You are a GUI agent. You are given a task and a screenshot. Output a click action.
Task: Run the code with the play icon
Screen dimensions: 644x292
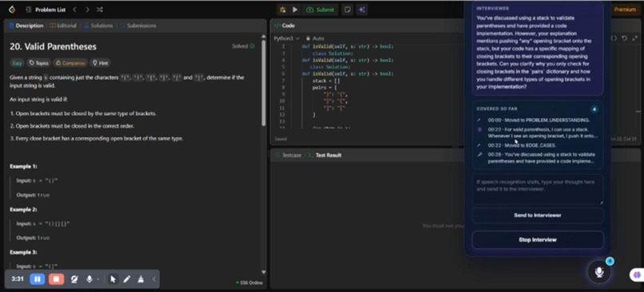pyautogui.click(x=295, y=10)
